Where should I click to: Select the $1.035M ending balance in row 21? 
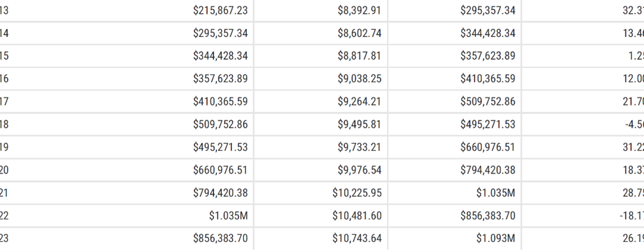(x=496, y=193)
